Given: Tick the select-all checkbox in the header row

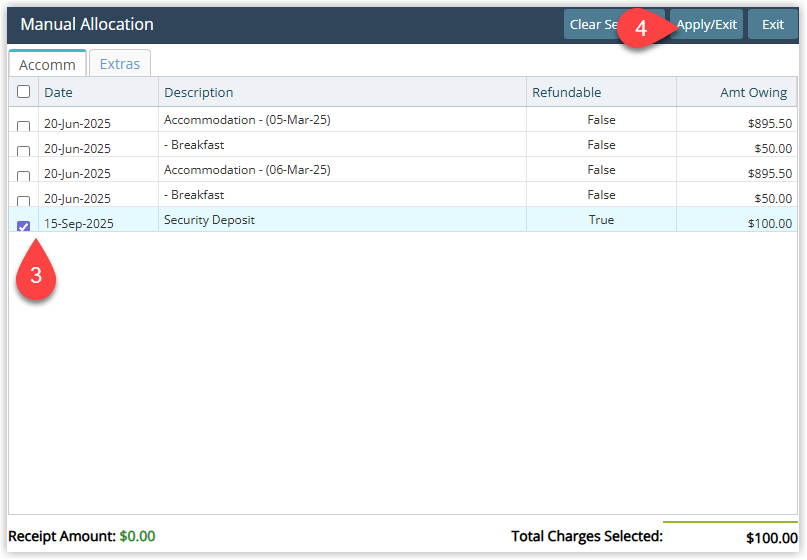Looking at the screenshot, I should tap(23, 92).
